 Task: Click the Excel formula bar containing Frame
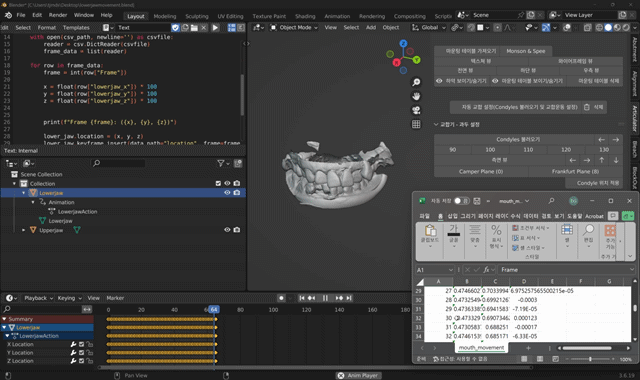[567, 270]
